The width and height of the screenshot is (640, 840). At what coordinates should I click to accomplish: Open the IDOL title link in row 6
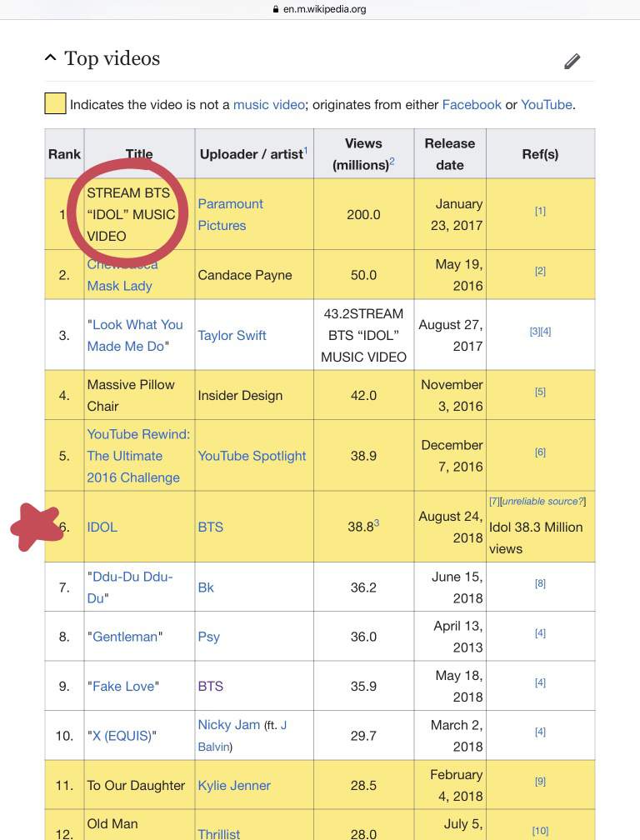pyautogui.click(x=102, y=527)
